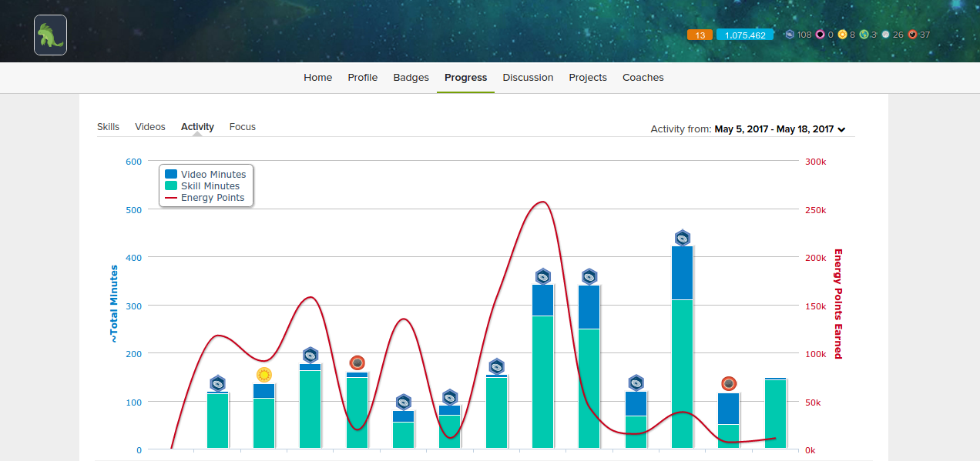980x461 pixels.
Task: Go to the Badges page
Action: [411, 78]
